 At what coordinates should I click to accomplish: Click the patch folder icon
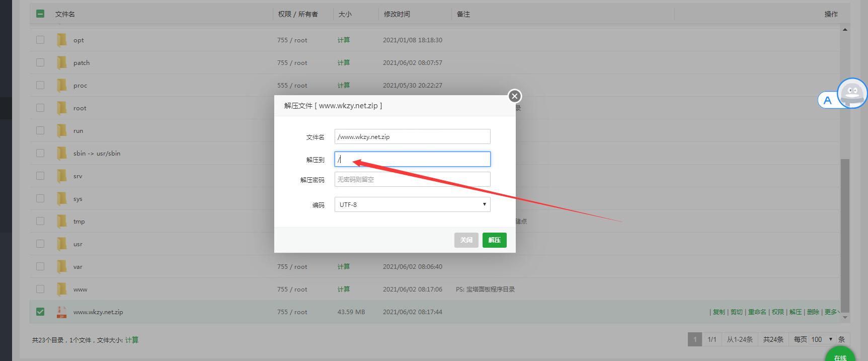point(62,62)
